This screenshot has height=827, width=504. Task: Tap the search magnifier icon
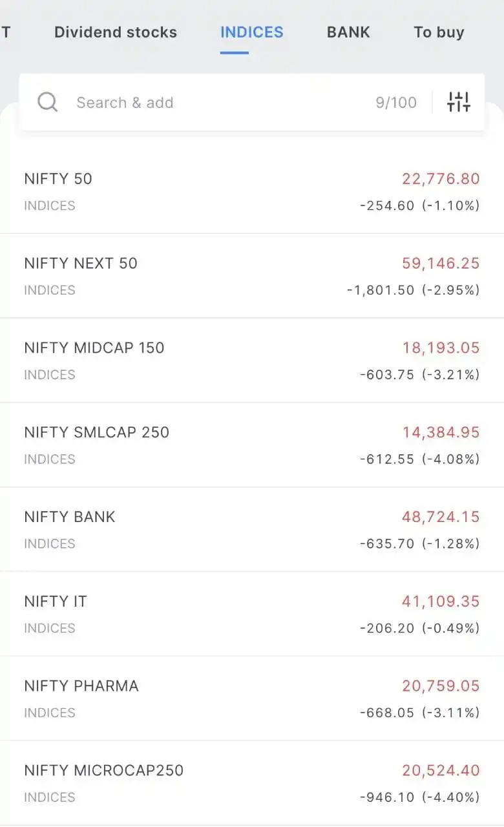tap(48, 102)
